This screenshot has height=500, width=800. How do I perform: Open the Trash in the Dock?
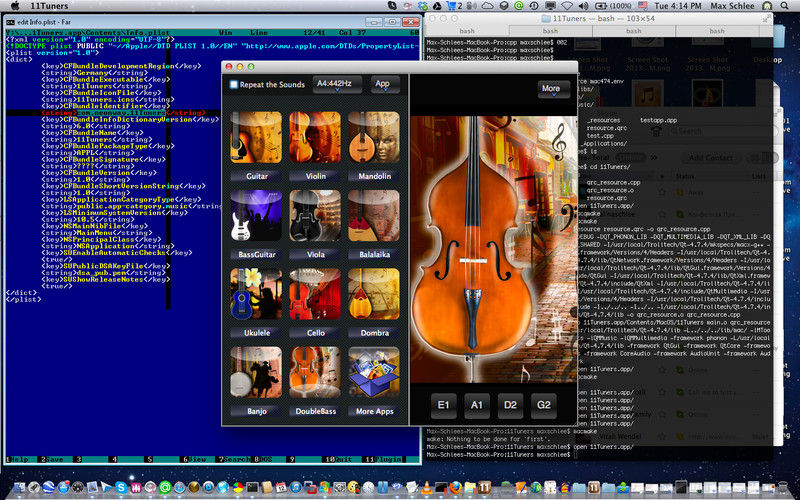click(784, 487)
